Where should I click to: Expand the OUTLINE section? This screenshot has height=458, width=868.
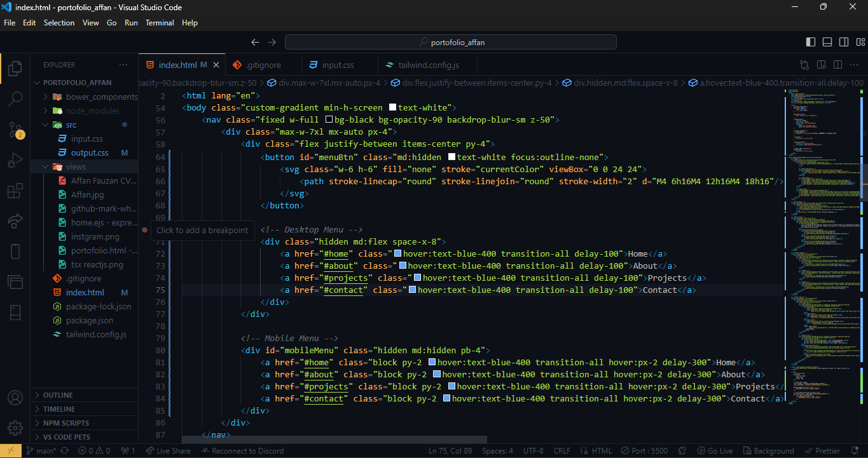(x=58, y=395)
